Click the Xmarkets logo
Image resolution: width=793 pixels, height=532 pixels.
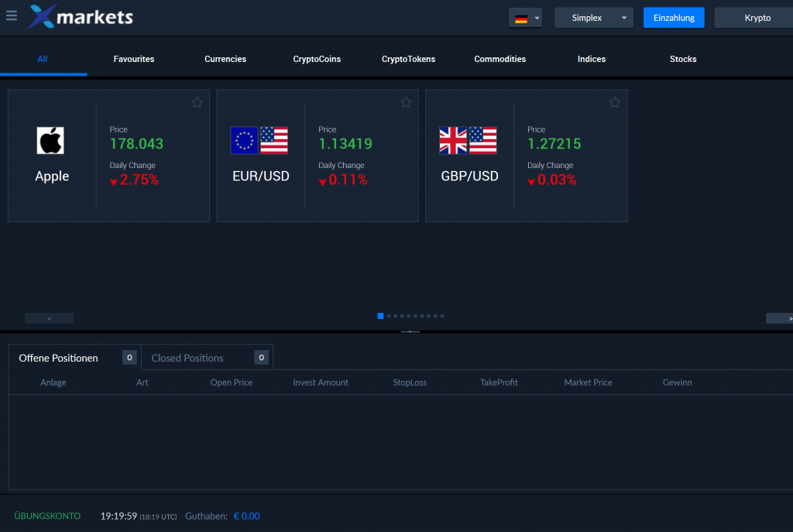(x=81, y=17)
